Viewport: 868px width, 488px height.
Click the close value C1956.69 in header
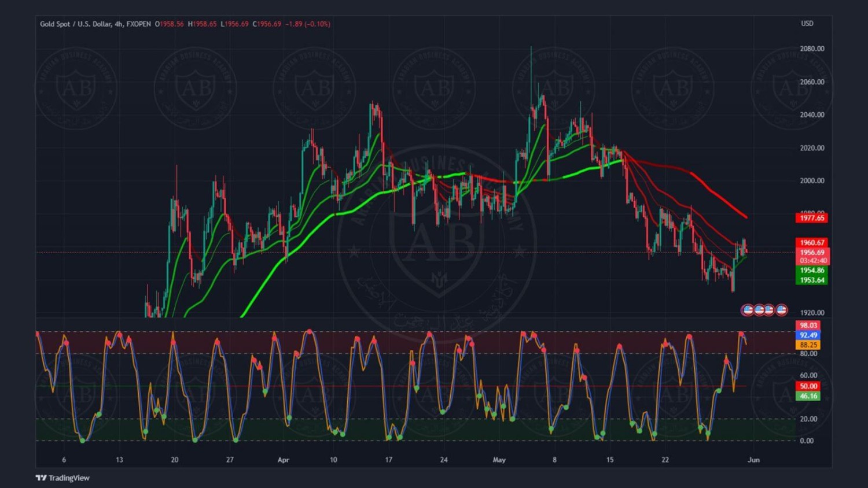coord(267,24)
